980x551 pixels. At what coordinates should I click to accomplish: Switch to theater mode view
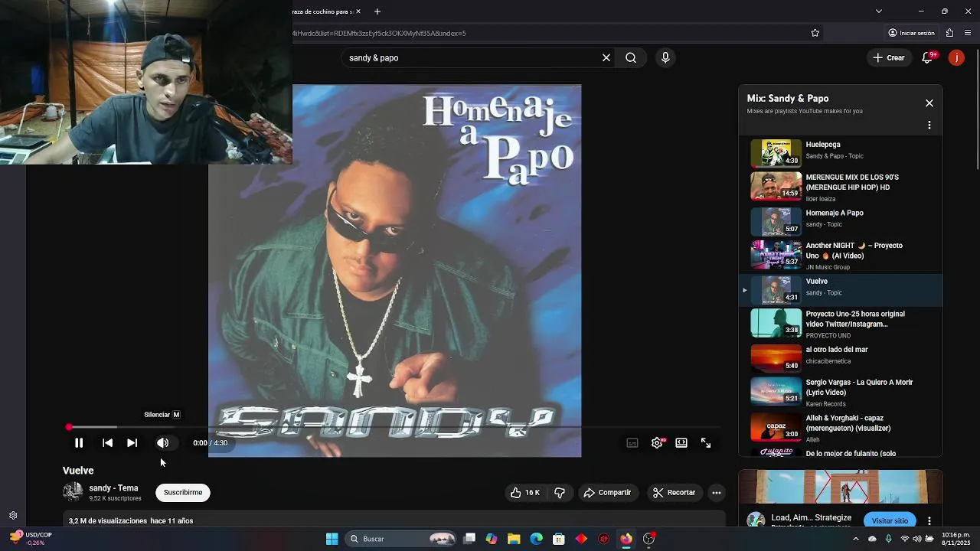(681, 443)
